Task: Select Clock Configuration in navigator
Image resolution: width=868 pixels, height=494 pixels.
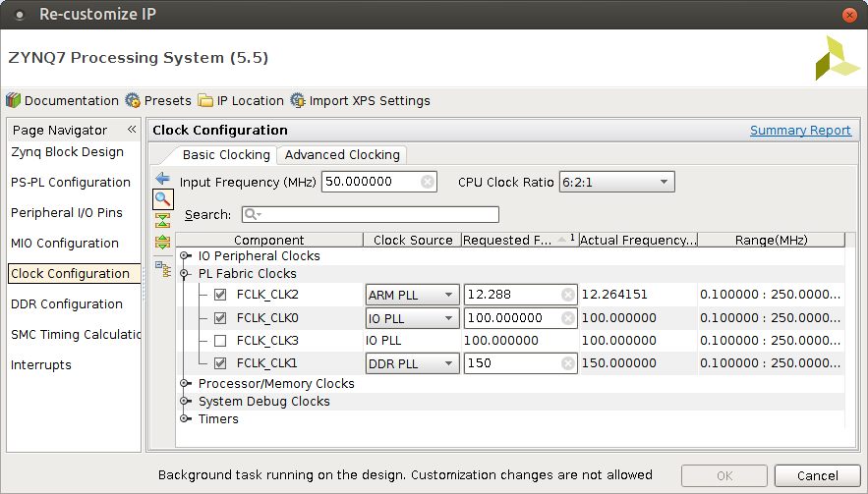Action: coord(74,274)
